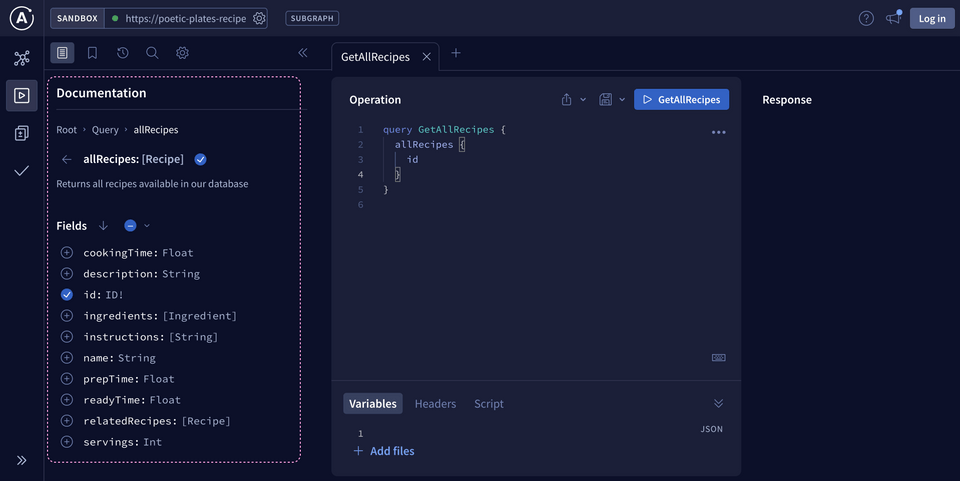Open the fields selection dropdown chevron
Viewport: 960px width, 481px height.
pos(147,226)
